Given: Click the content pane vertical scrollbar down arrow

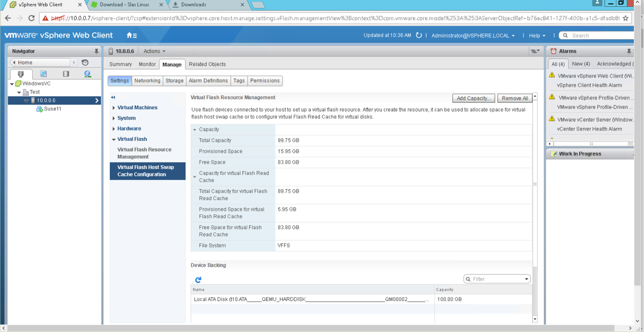Looking at the screenshot, I should click(x=535, y=319).
